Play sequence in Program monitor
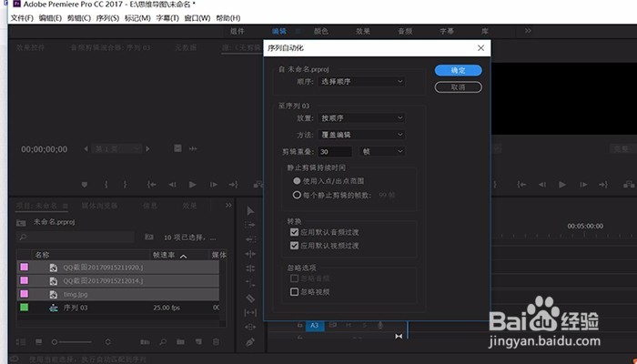Viewport: 637px width, 364px height. [562, 185]
